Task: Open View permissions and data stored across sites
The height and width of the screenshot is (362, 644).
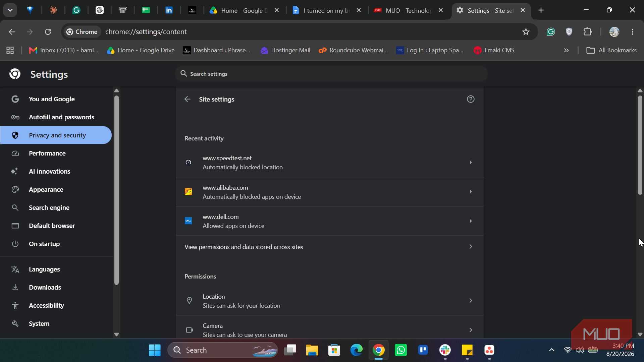Action: [x=329, y=247]
